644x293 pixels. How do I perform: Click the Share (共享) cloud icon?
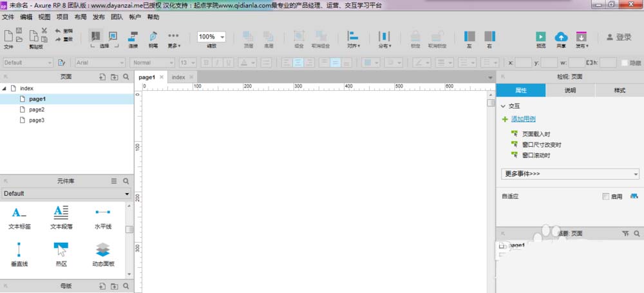(x=561, y=37)
